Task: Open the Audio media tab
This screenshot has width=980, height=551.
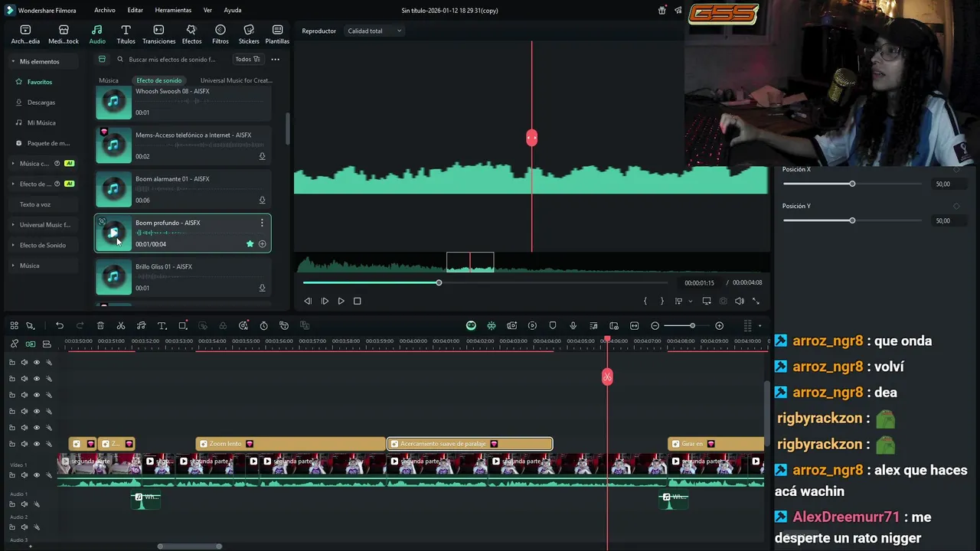Action: [97, 34]
